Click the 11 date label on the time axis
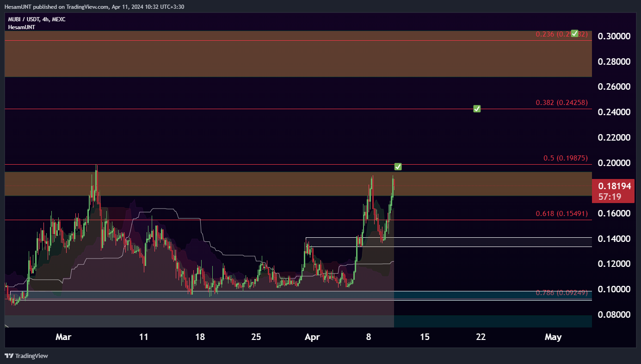This screenshot has height=364, width=641. [144, 337]
